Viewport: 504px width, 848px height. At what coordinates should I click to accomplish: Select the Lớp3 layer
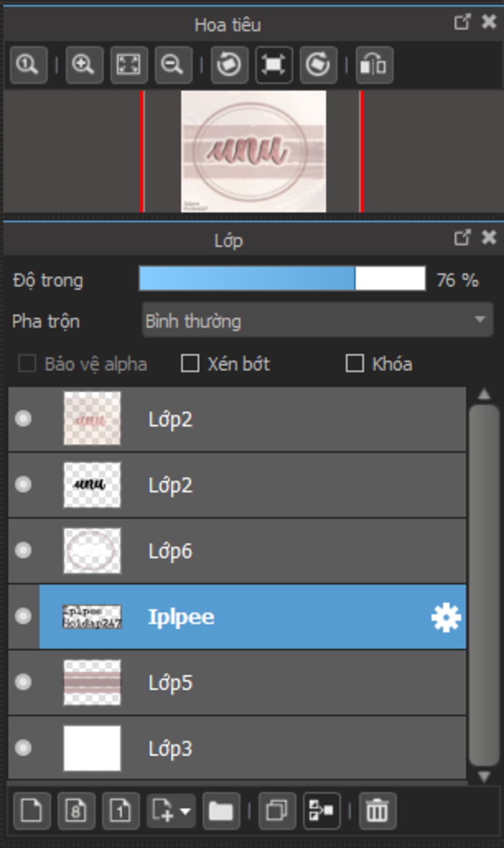coord(237,748)
